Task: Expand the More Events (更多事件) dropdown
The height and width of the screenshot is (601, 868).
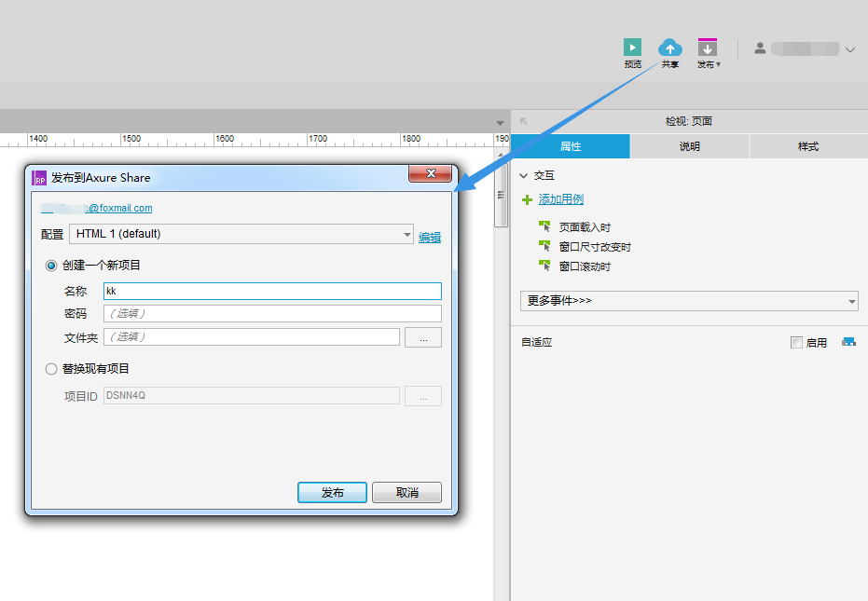Action: click(688, 301)
